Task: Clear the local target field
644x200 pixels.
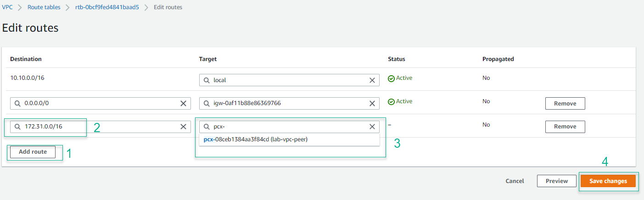Action: [x=372, y=80]
